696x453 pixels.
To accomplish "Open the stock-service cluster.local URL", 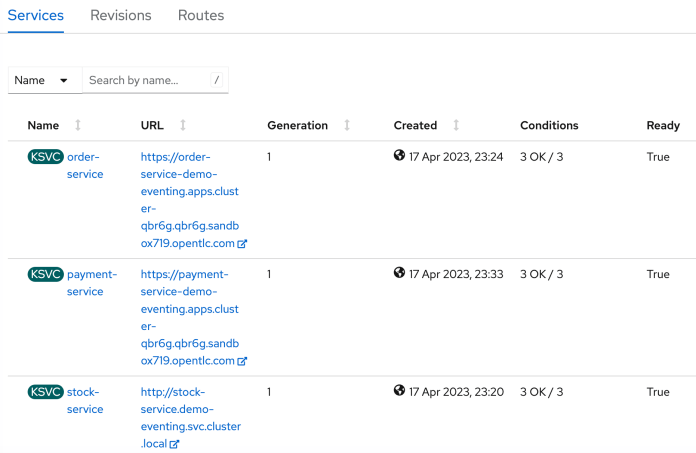I will point(191,418).
